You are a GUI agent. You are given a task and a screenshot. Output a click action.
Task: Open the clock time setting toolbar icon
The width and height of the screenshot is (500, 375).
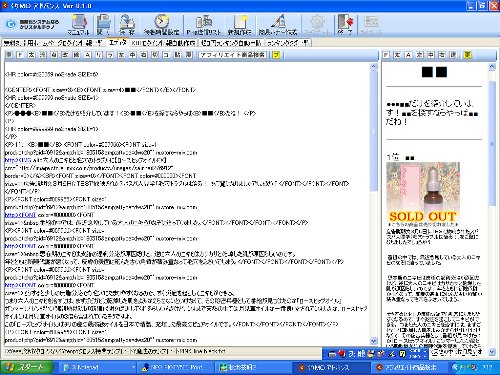point(161,24)
